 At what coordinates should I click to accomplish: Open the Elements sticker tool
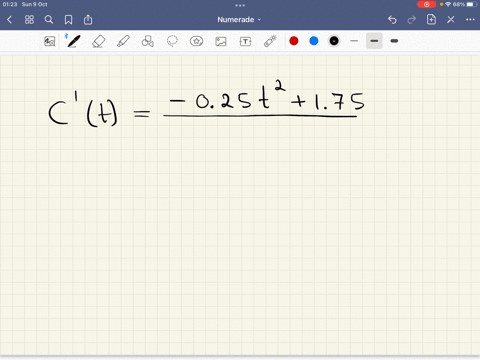tap(196, 41)
